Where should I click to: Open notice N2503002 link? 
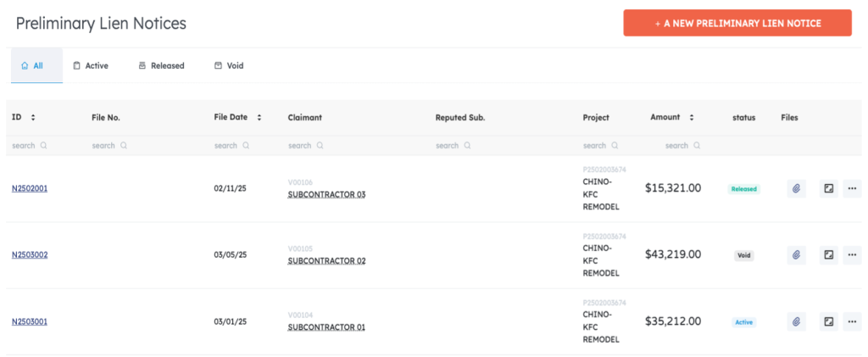tap(30, 254)
